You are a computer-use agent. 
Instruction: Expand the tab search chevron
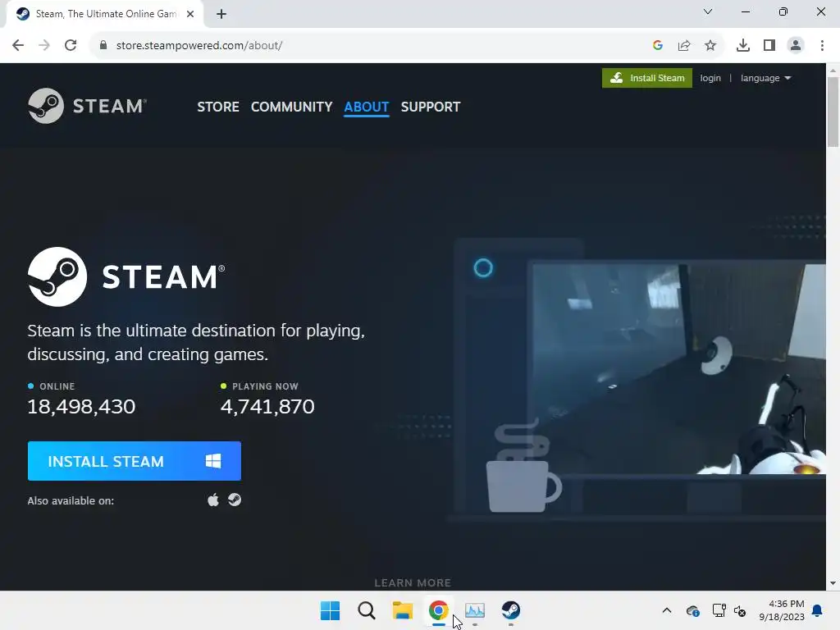point(708,11)
